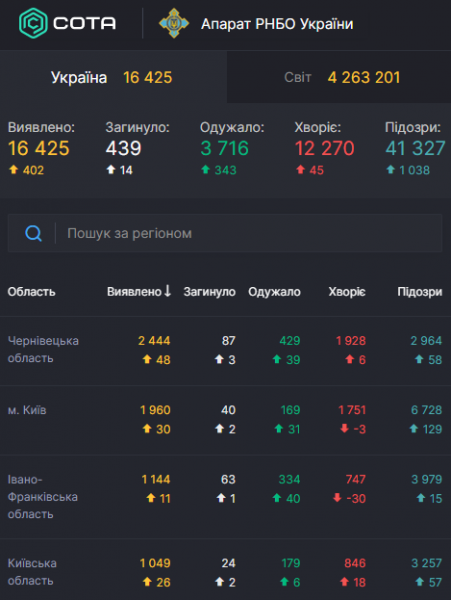Sort by the Загинуло column header

210,292
